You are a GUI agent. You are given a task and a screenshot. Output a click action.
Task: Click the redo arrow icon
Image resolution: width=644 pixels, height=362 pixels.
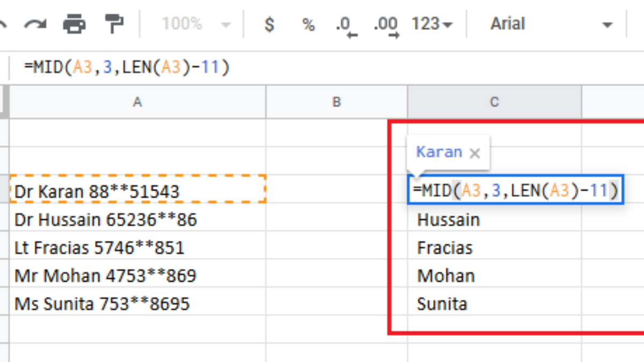[35, 24]
